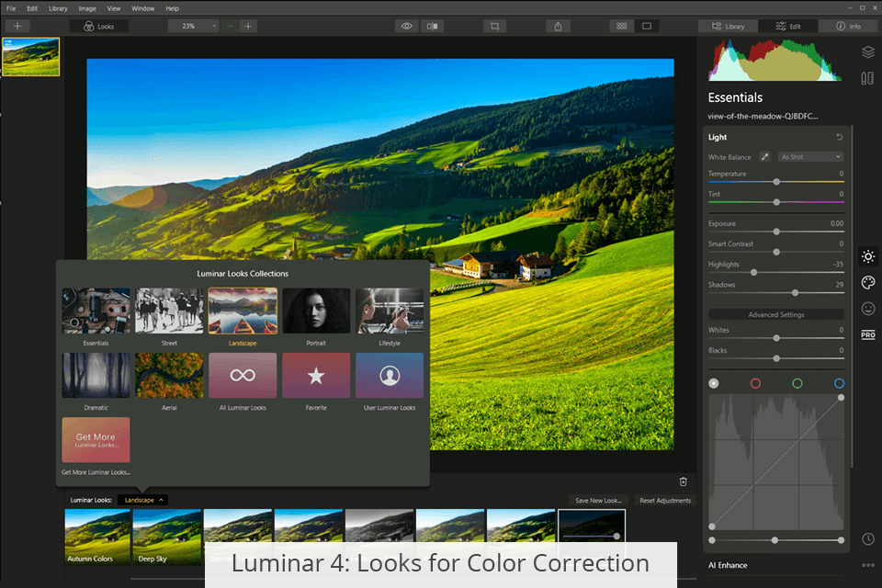Adjust the Shadows slider handle
Image resolution: width=882 pixels, height=588 pixels.
tap(795, 292)
